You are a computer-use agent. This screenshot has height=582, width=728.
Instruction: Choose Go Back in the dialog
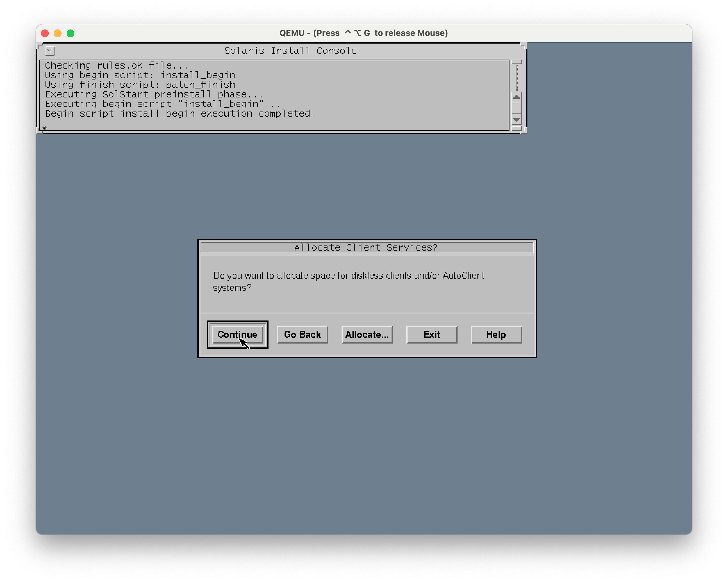[x=302, y=334]
